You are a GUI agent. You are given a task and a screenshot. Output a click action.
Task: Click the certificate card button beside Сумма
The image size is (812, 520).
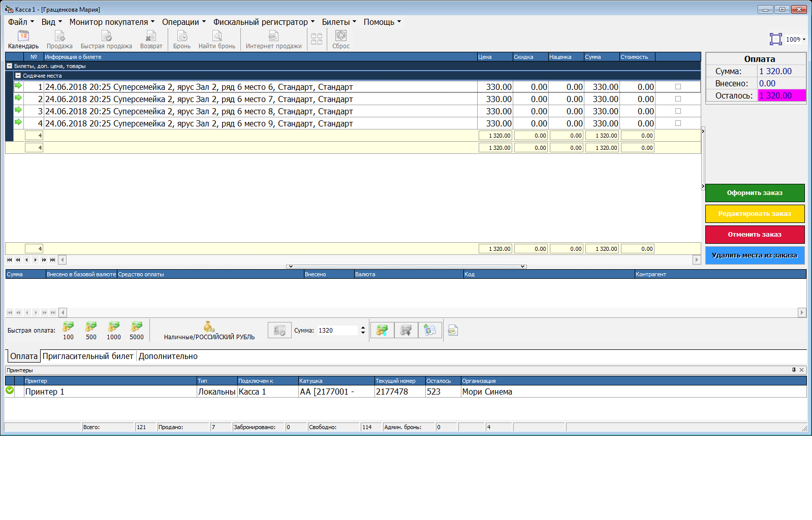[279, 331]
